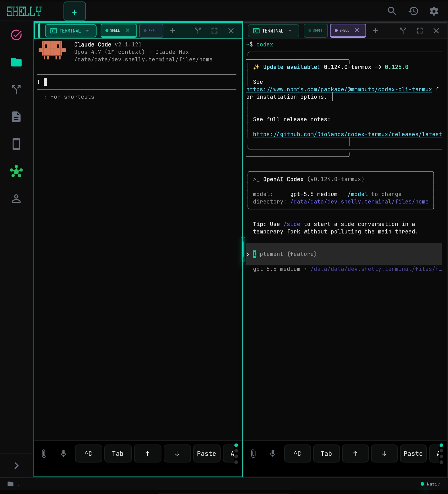
Task: Click the folder icon in the bottom status bar
Action: click(11, 484)
